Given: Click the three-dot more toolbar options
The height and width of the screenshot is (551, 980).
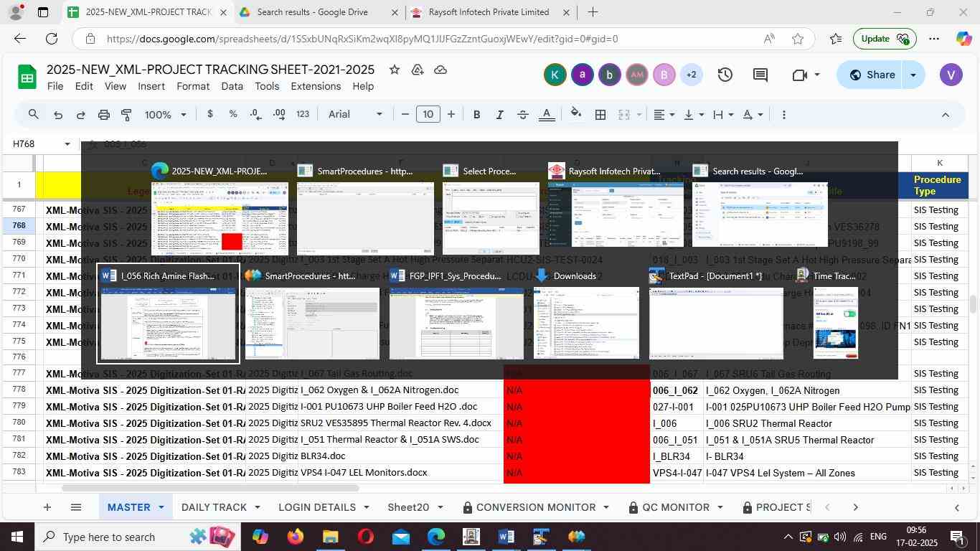Looking at the screenshot, I should click(x=783, y=115).
